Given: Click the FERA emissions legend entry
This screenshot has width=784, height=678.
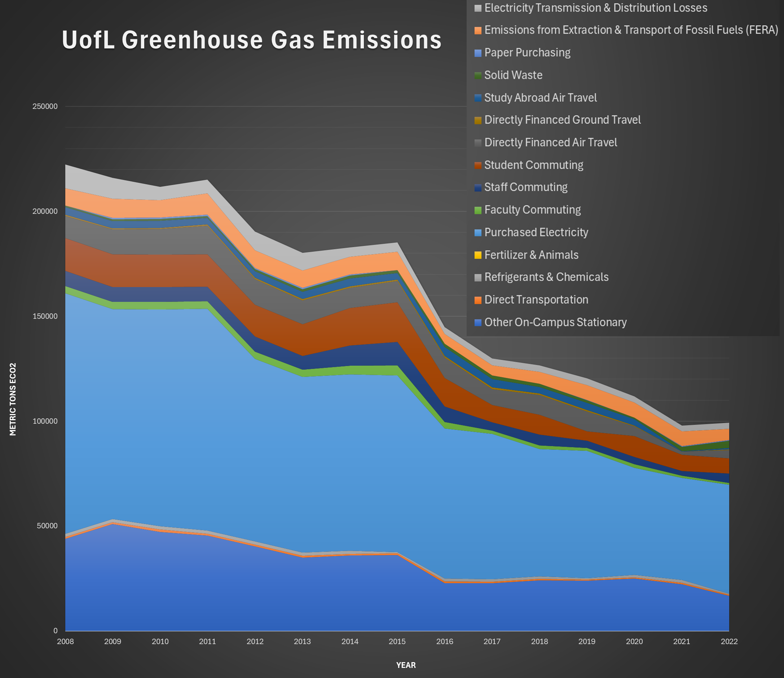Looking at the screenshot, I should point(631,30).
